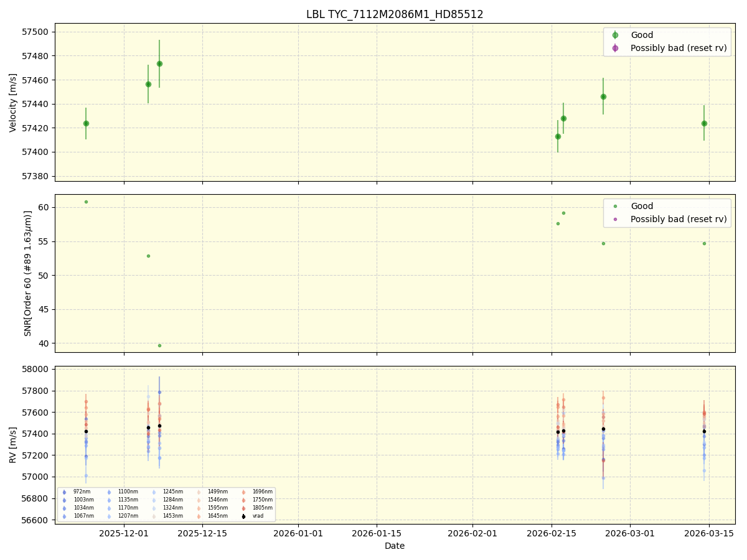This screenshot has width=747, height=560.
Task: Click the 57440 velocity tick label
Action: (x=36, y=104)
